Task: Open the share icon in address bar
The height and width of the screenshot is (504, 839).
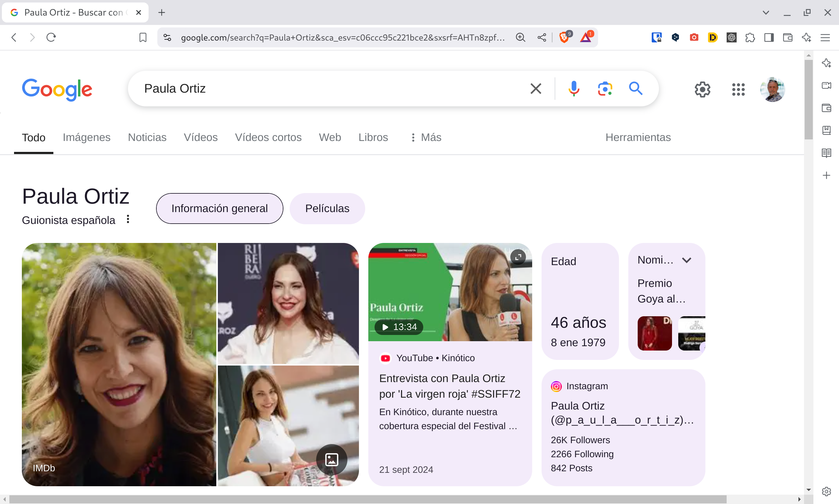Action: pos(542,37)
